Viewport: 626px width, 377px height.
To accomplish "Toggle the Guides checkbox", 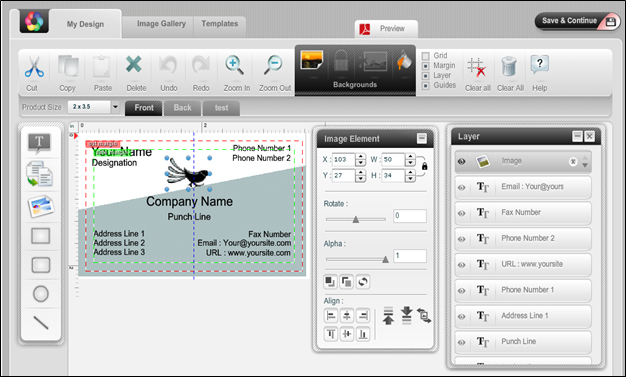I will 426,85.
